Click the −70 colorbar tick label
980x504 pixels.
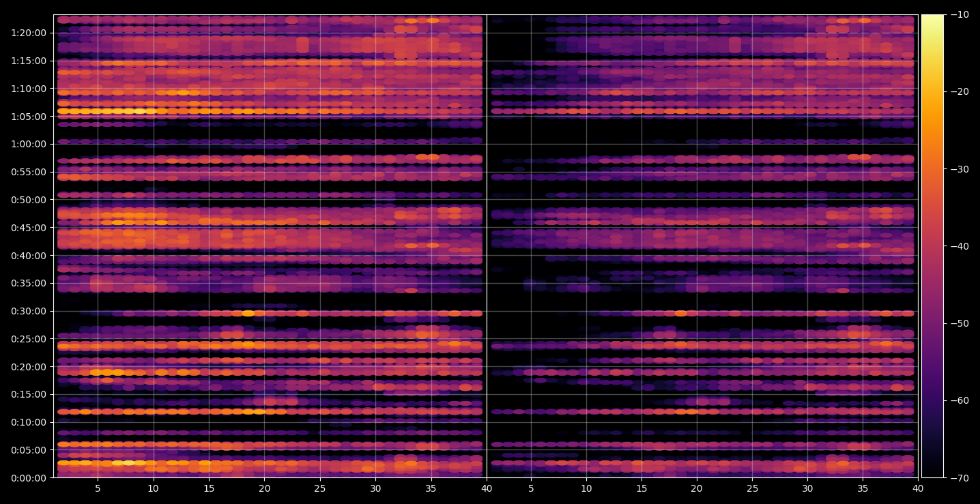click(959, 478)
